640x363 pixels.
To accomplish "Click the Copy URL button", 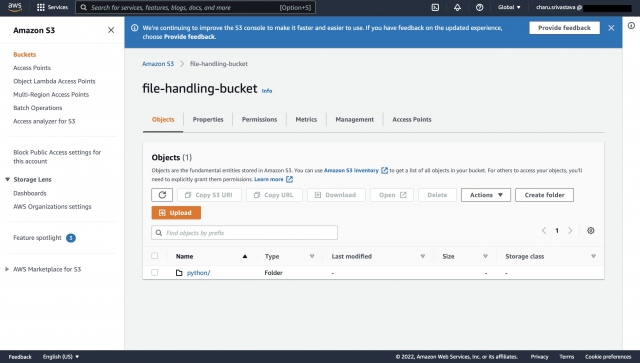I will tap(274, 195).
